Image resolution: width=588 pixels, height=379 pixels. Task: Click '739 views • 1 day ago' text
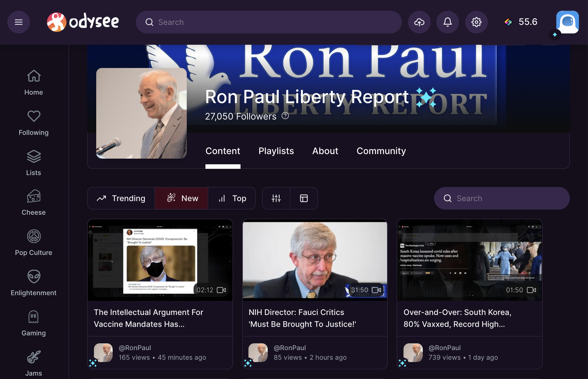(x=463, y=357)
